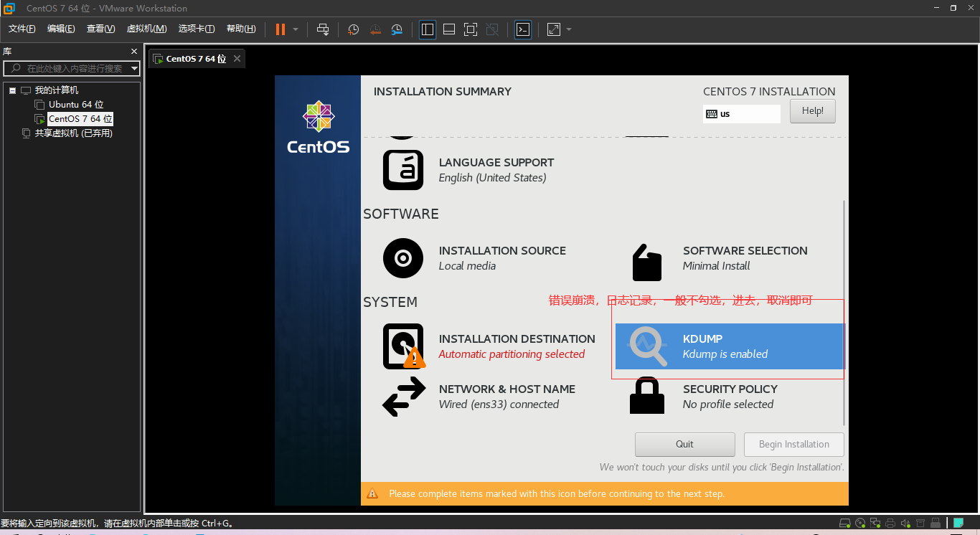This screenshot has height=535, width=980.
Task: Close the CentOS 7 64 位 tab
Action: (237, 59)
